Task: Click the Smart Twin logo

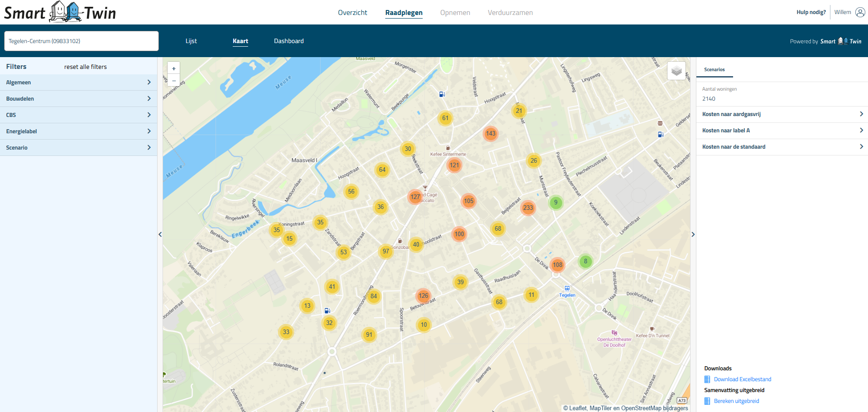Action: [x=60, y=12]
